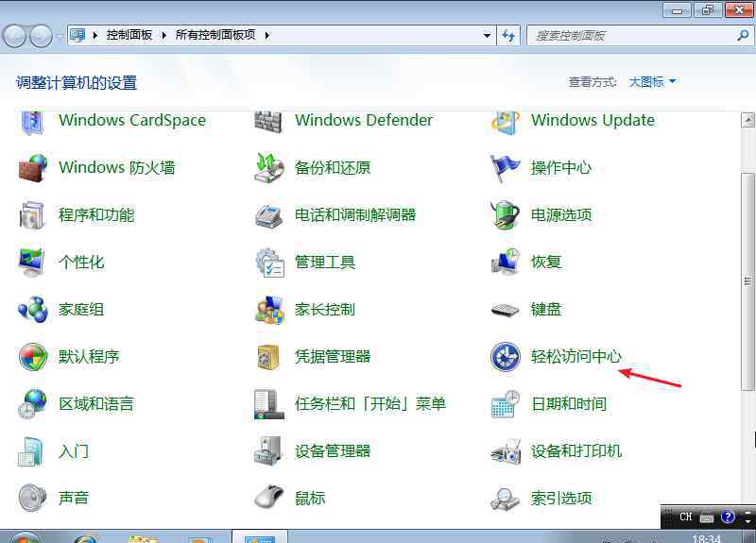The width and height of the screenshot is (756, 543).
Task: Click the 声音 speaker icon
Action: click(32, 498)
